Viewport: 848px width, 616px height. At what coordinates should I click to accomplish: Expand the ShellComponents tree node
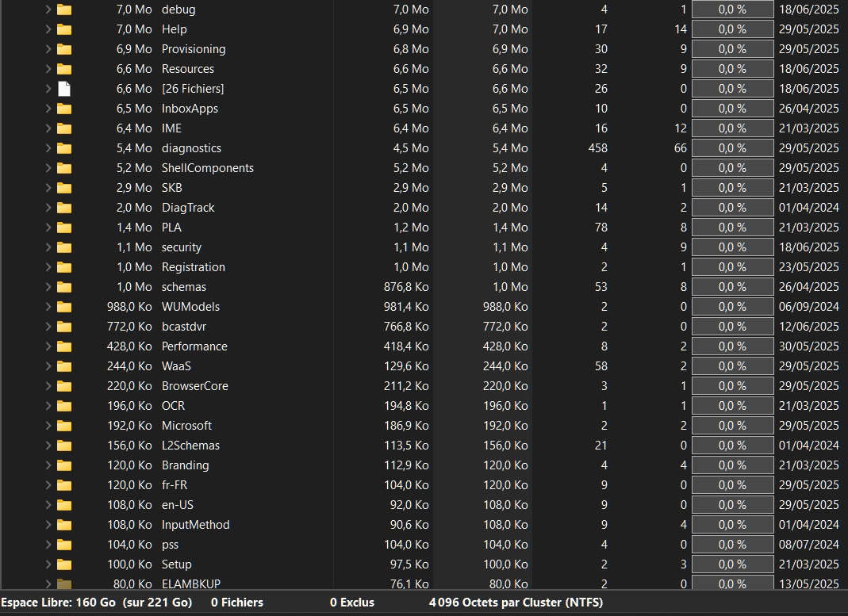[x=48, y=168]
